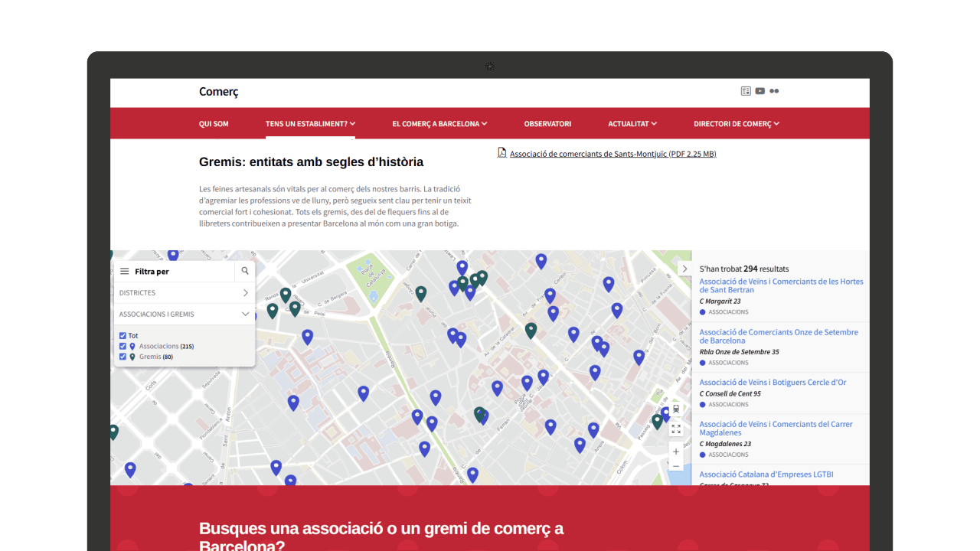
Task: Click the PDF icon next to Sants-Montjuïc
Action: click(x=501, y=153)
